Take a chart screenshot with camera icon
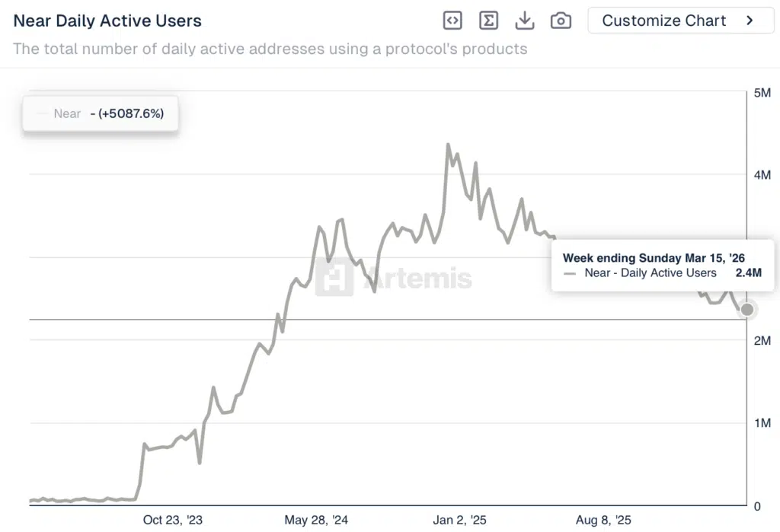The image size is (780, 532). click(561, 21)
